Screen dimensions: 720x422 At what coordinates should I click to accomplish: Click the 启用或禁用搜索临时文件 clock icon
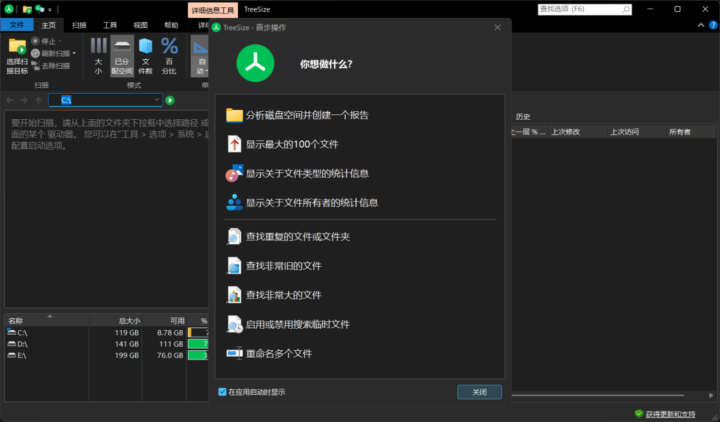(234, 324)
